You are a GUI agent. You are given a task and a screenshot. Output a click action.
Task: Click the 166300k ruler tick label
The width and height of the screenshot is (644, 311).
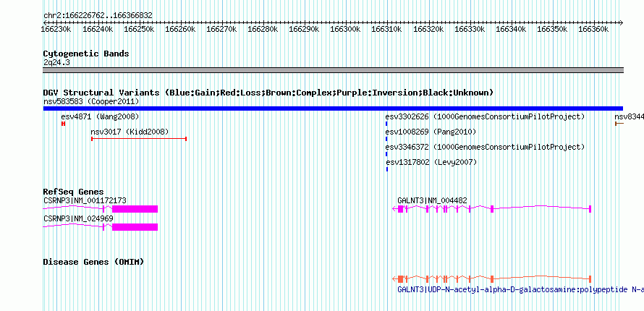[346, 29]
